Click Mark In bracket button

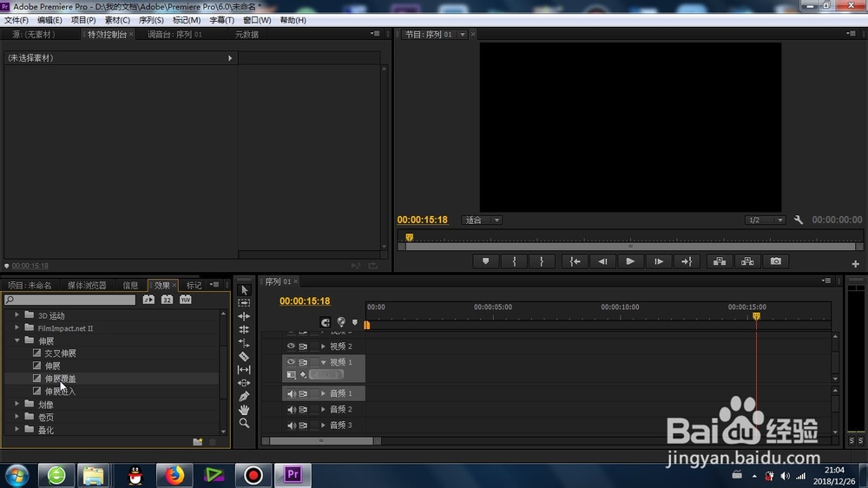(x=514, y=261)
